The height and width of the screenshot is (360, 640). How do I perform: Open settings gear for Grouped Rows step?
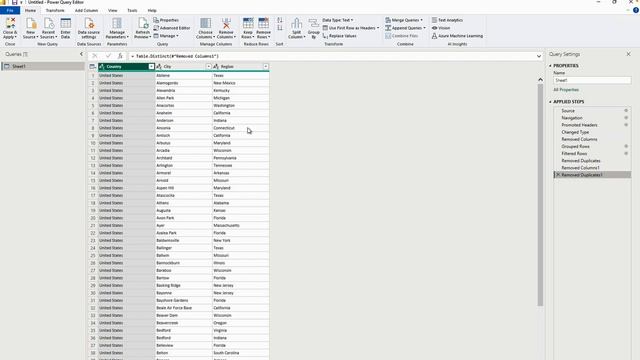[x=626, y=146]
